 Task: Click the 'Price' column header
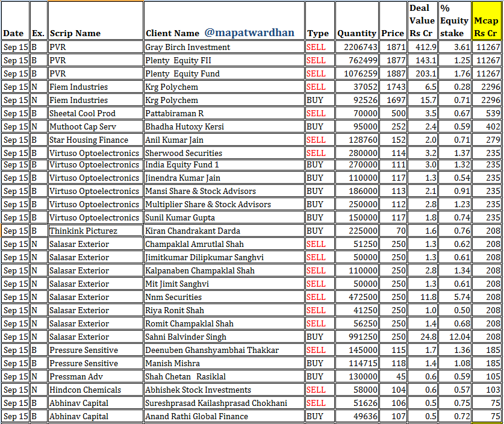tap(393, 20)
